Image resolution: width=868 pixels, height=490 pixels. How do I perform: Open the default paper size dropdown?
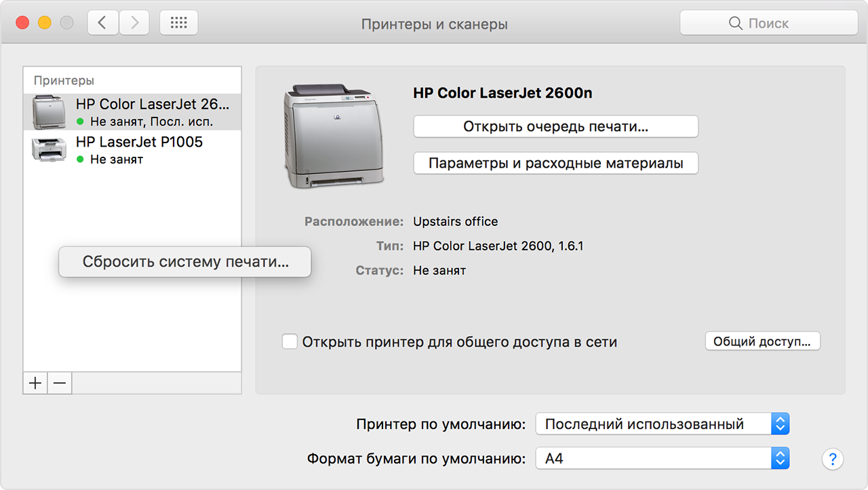click(663, 459)
